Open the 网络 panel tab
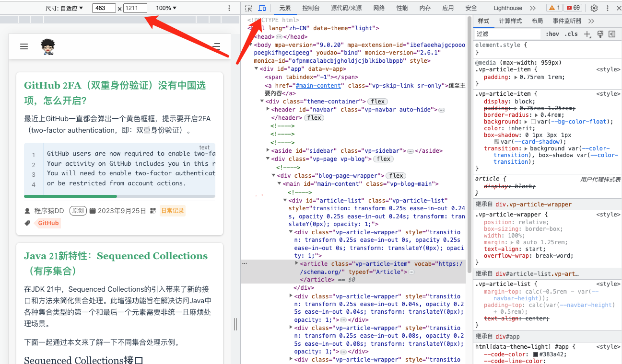This screenshot has width=622, height=364. pyautogui.click(x=379, y=8)
